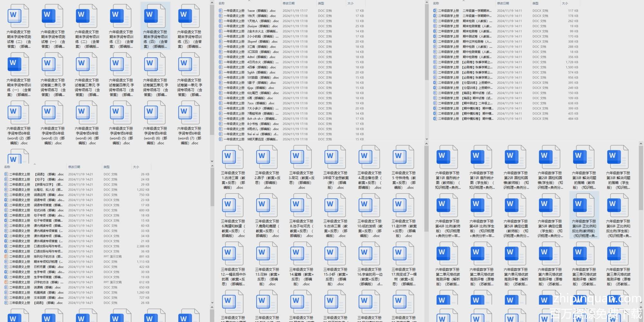Screen dimensions: 644x322
Task: Select 三年级语文下册 3年级下全册教案 icon
Action: [x=335, y=157]
